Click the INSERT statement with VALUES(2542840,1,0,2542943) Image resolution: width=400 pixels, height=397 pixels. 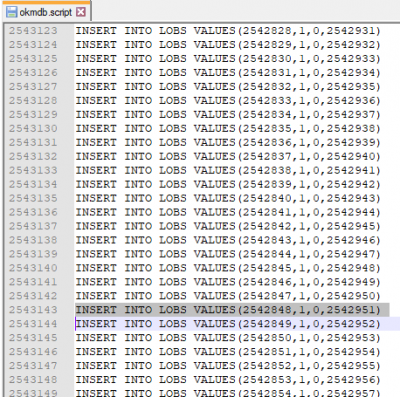pos(228,198)
